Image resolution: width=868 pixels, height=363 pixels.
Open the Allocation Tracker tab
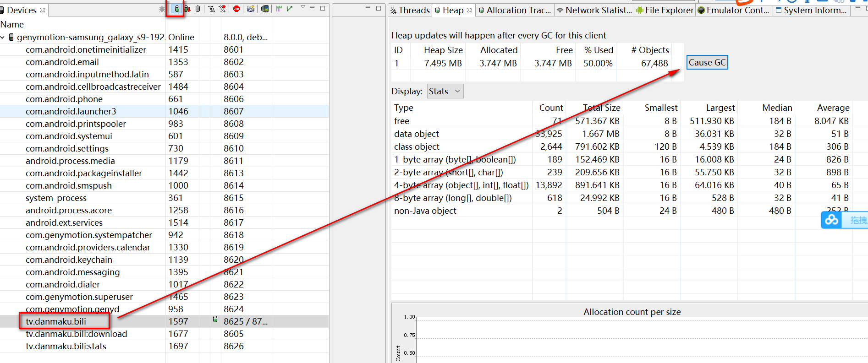point(515,10)
